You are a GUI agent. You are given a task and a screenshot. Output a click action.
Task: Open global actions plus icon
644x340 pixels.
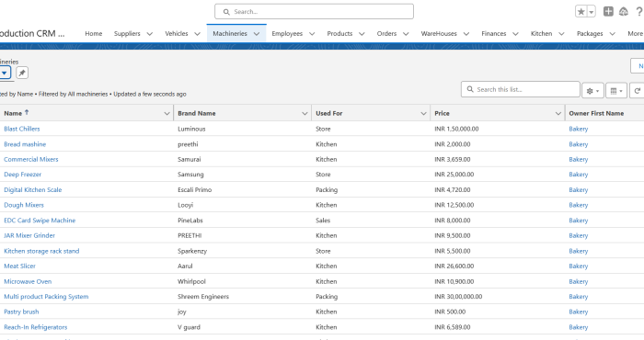(608, 11)
